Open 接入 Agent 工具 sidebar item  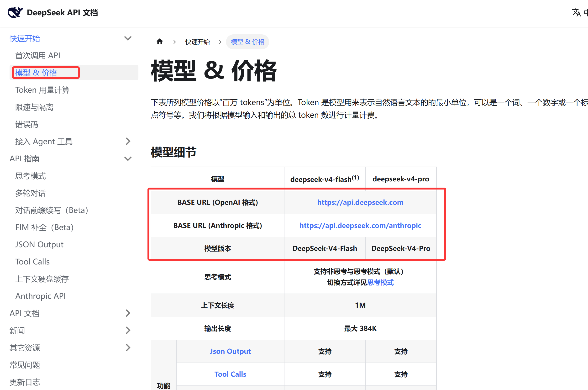[x=44, y=141]
